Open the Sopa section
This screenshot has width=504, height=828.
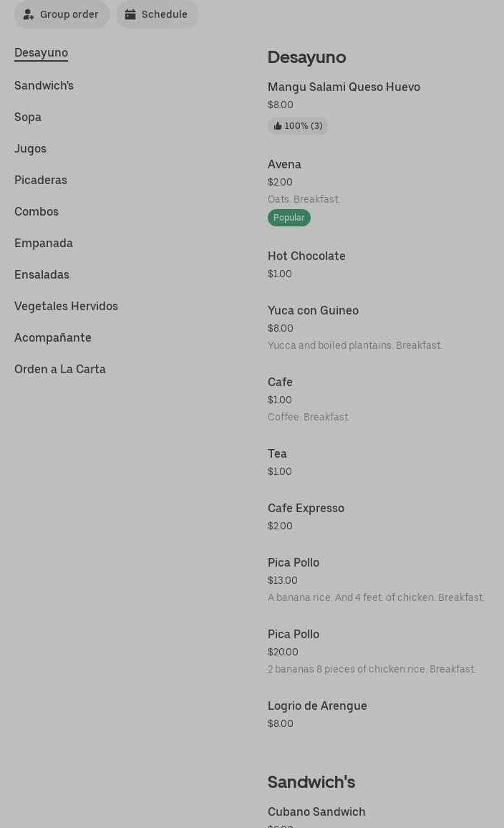[28, 117]
